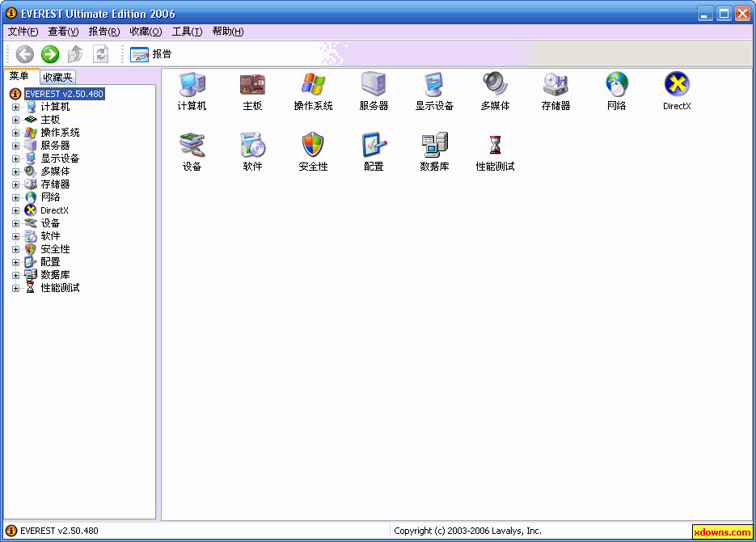This screenshot has width=756, height=542.
Task: Open the 操作系统 Windows flag icon
Action: (x=313, y=91)
